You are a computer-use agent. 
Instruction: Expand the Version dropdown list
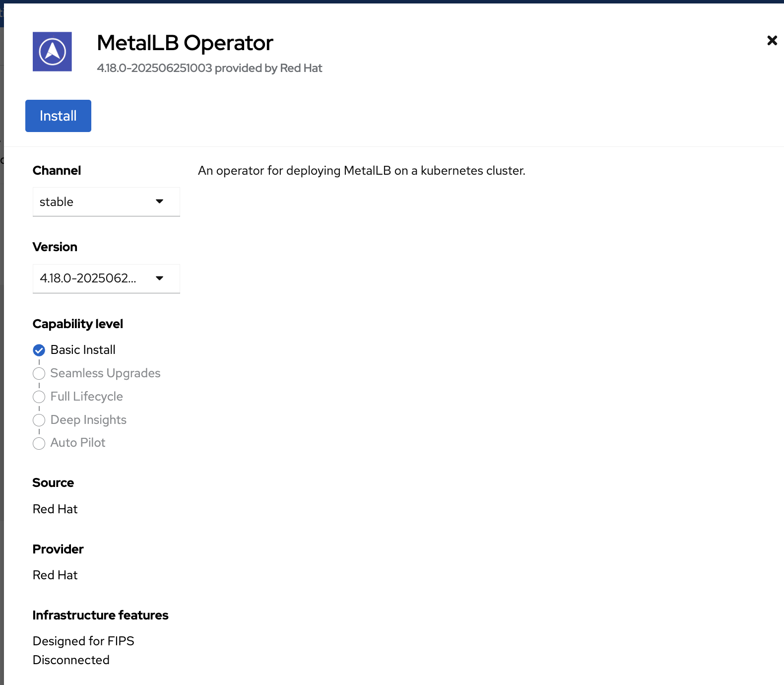point(106,278)
